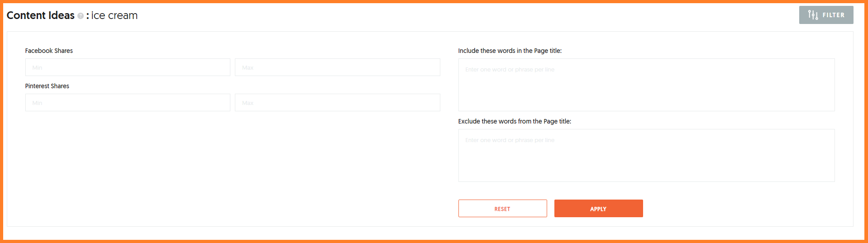Click the 'Exclude these words from the Page title' label
The image size is (868, 243).
pyautogui.click(x=515, y=121)
